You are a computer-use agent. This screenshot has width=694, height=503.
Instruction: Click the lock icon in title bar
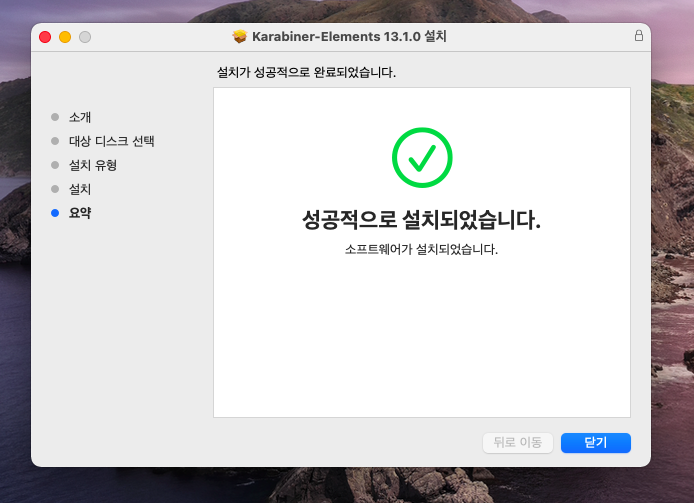639,36
